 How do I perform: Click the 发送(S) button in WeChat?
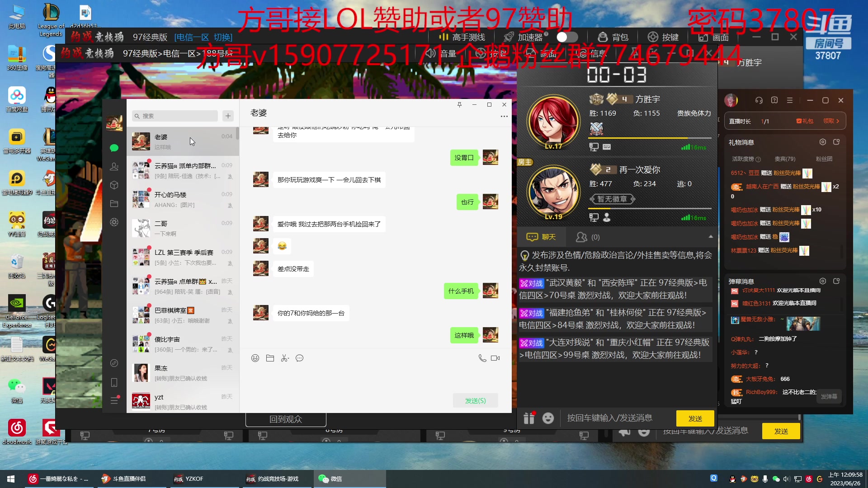[476, 401]
